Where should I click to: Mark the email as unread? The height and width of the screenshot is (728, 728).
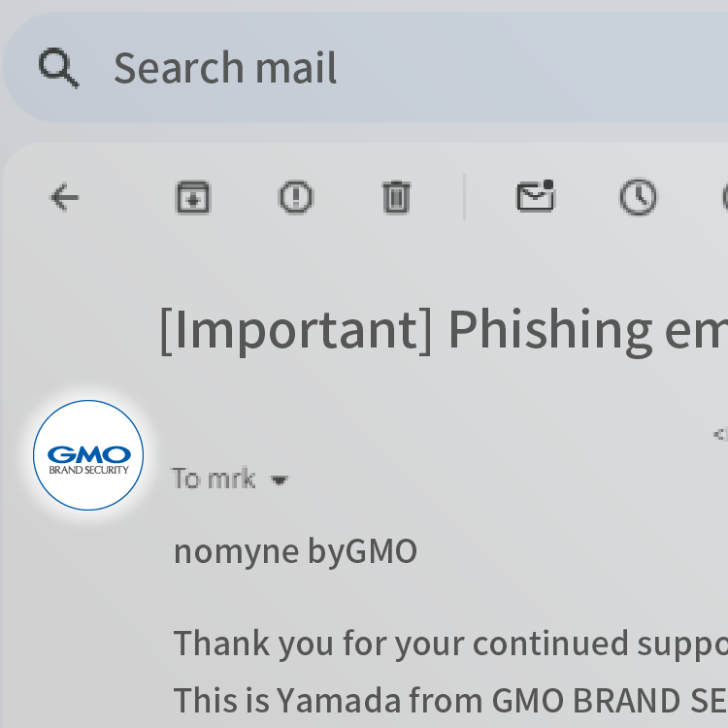[535, 197]
